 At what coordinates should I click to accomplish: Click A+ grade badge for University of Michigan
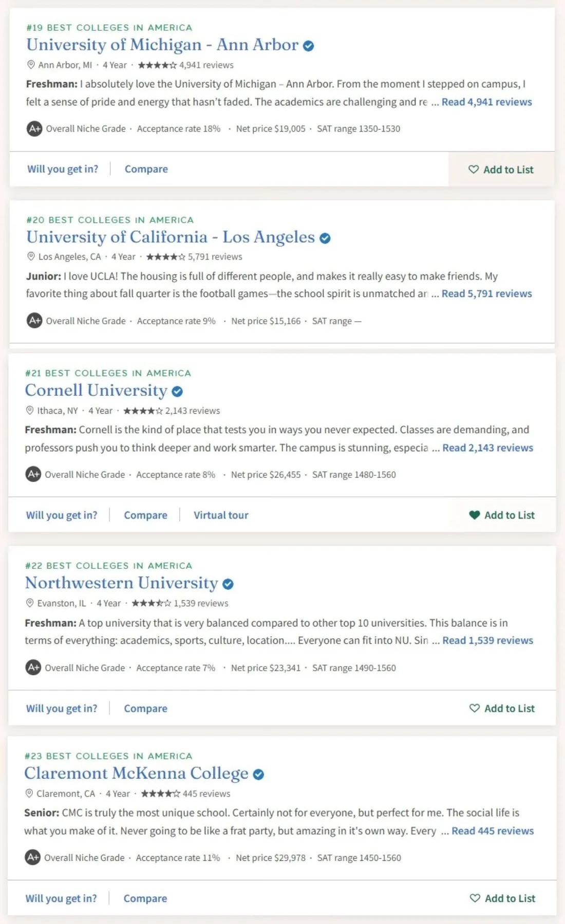[x=34, y=128]
